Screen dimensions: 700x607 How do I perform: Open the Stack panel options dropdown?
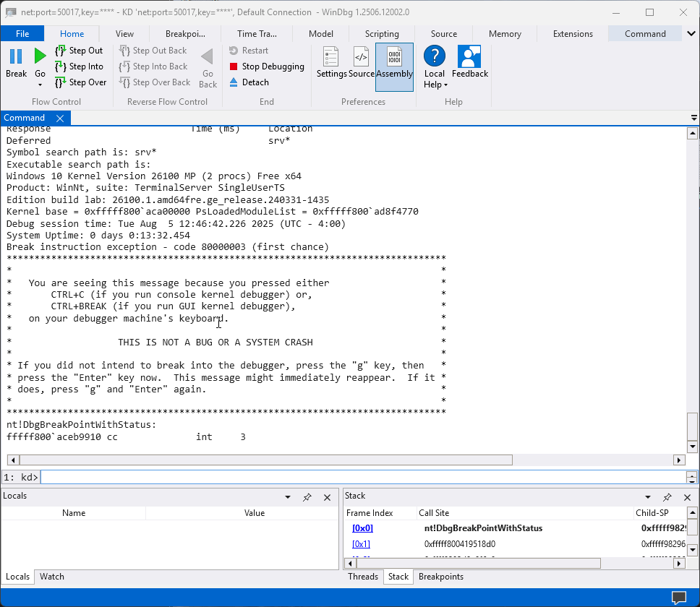pyautogui.click(x=648, y=497)
